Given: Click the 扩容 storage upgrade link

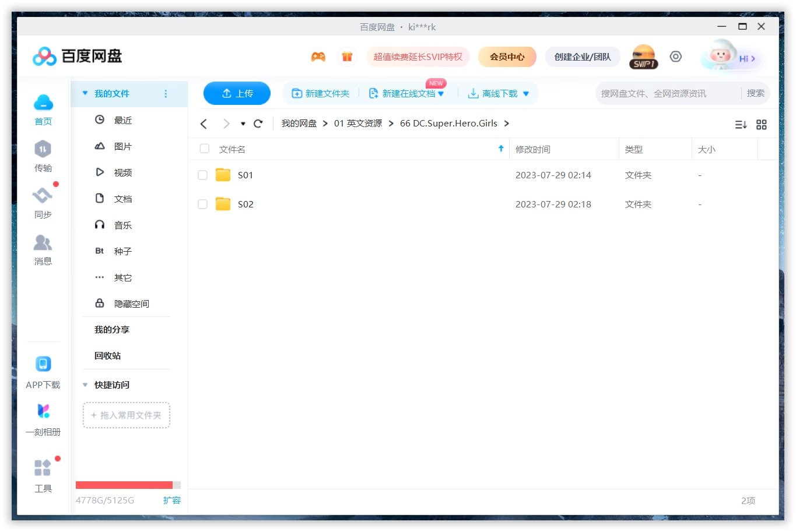Looking at the screenshot, I should pyautogui.click(x=172, y=500).
